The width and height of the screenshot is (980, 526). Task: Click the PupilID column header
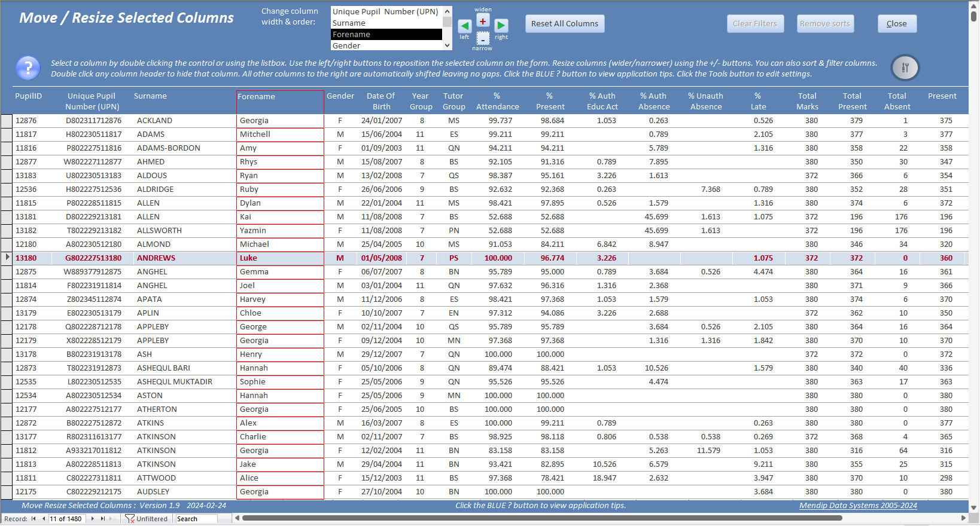tap(29, 96)
